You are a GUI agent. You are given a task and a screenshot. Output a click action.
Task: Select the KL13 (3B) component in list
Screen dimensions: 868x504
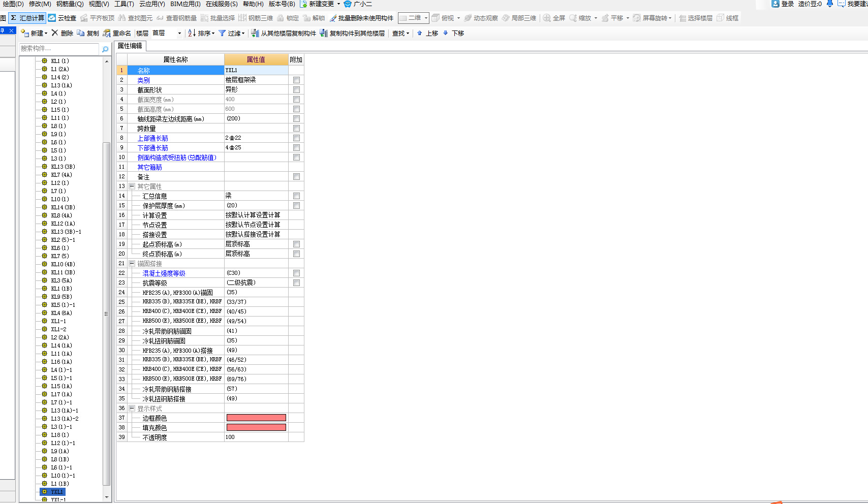click(63, 167)
